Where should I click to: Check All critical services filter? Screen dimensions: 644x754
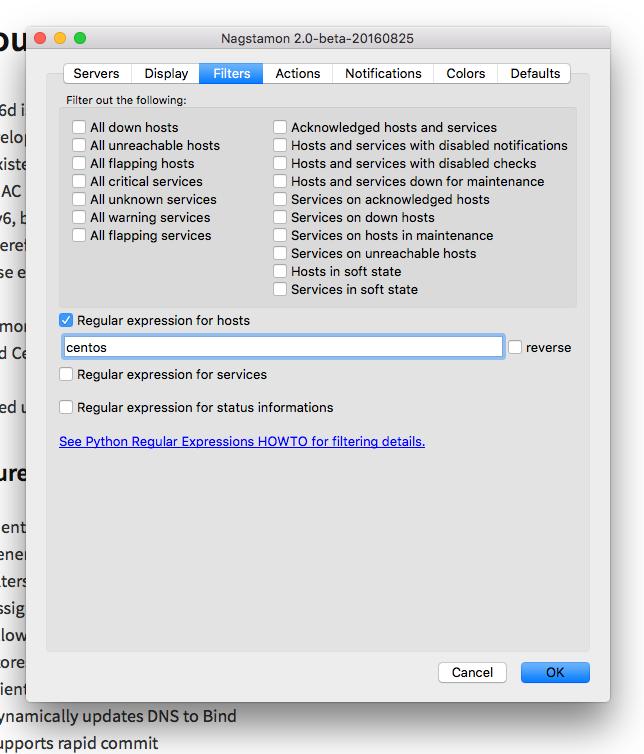(x=79, y=182)
